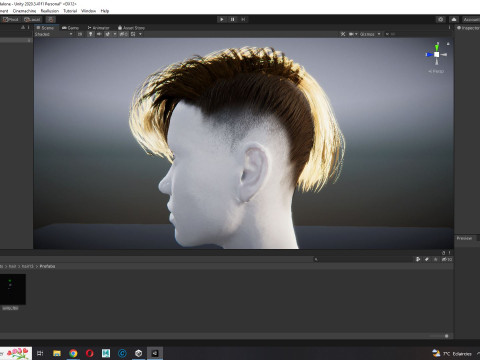This screenshot has width=480, height=360.
Task: Click the green Y axis of orientation gizmo
Action: (x=437, y=47)
